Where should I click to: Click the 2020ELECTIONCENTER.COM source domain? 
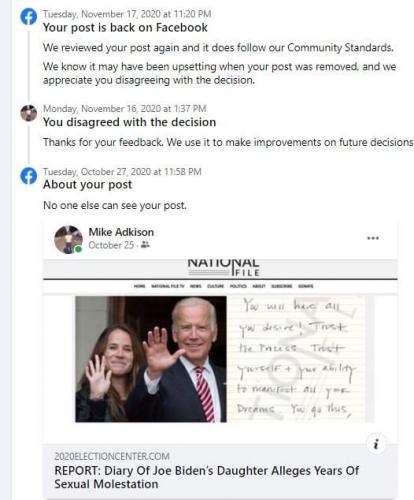(112, 456)
